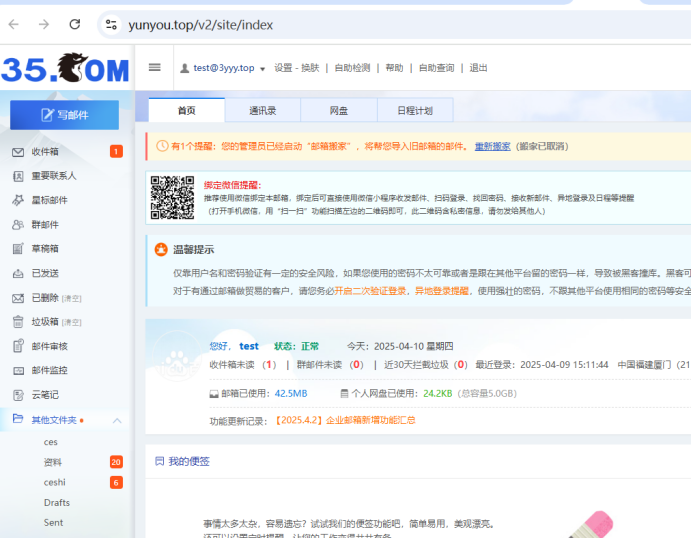Viewport: 692px width, 539px height.
Task: Switch to the 网盘 tab
Action: click(339, 111)
